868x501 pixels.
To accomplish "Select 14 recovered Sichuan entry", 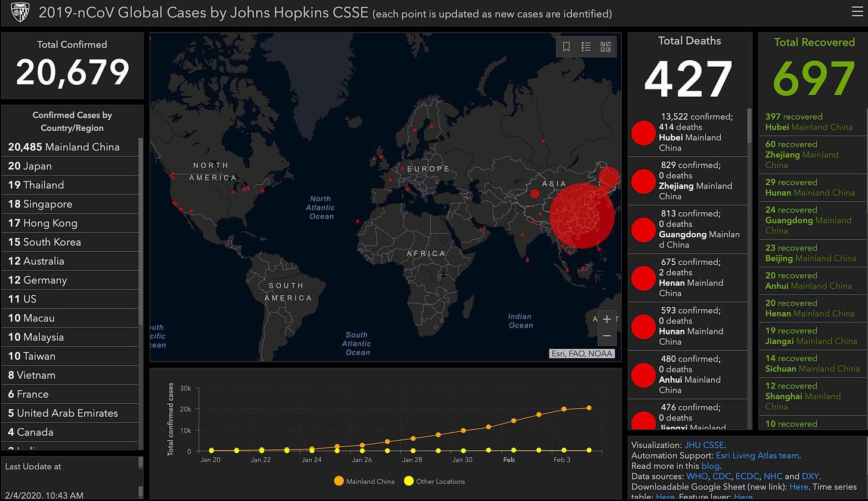I will [x=813, y=363].
